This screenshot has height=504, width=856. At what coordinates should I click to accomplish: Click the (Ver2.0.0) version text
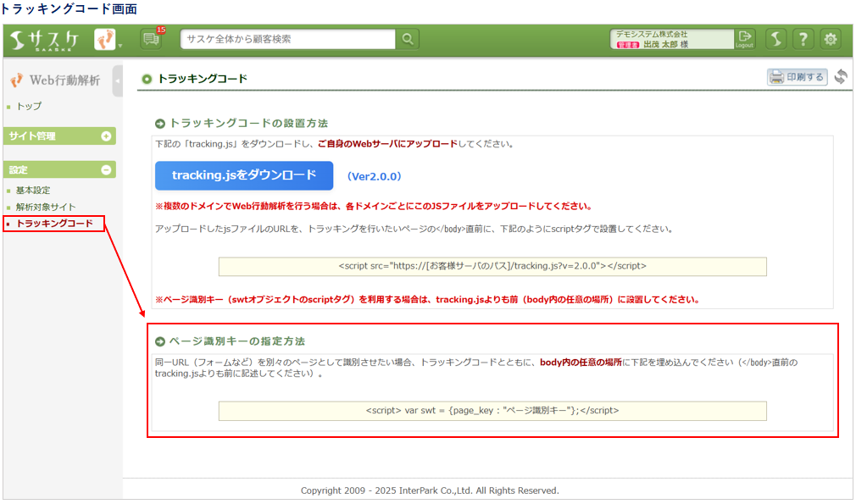click(x=375, y=176)
